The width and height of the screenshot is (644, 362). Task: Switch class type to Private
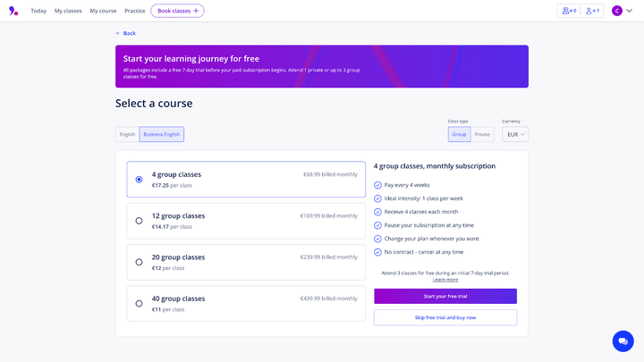[x=482, y=134]
